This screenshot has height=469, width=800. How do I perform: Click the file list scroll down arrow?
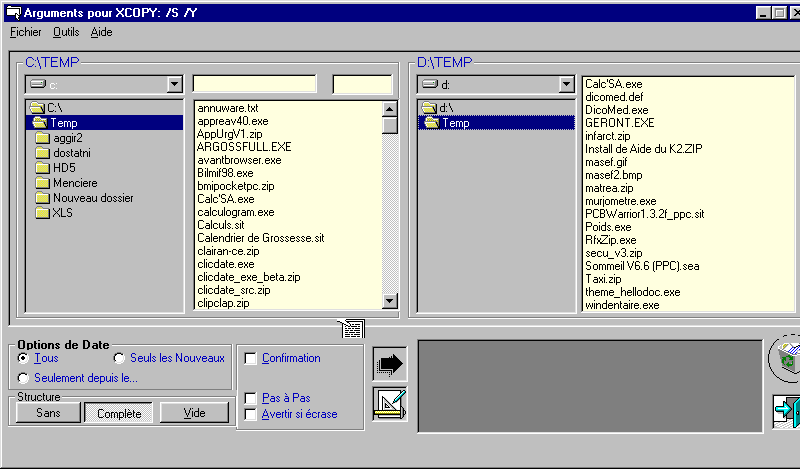[x=390, y=301]
